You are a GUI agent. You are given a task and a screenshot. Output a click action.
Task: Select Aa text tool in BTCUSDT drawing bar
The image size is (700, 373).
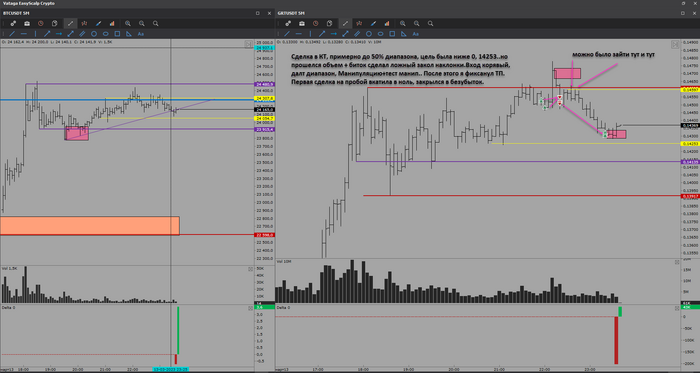141,33
